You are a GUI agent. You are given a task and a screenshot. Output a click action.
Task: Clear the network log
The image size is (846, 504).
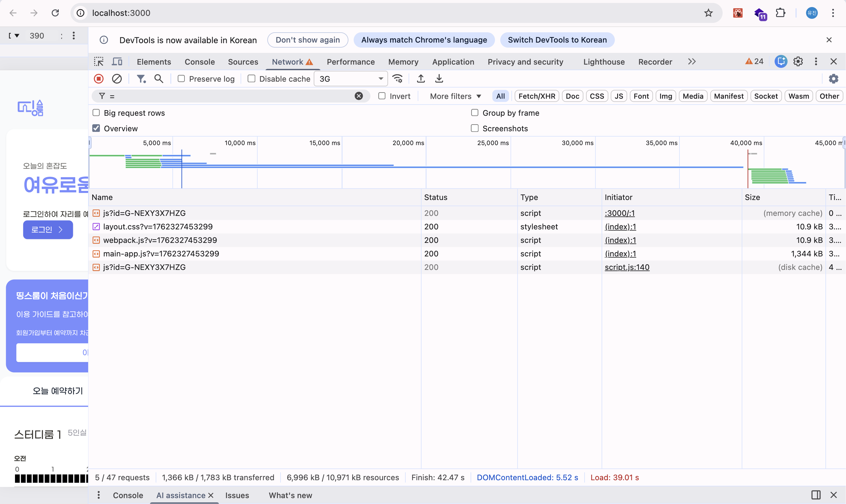tap(117, 79)
